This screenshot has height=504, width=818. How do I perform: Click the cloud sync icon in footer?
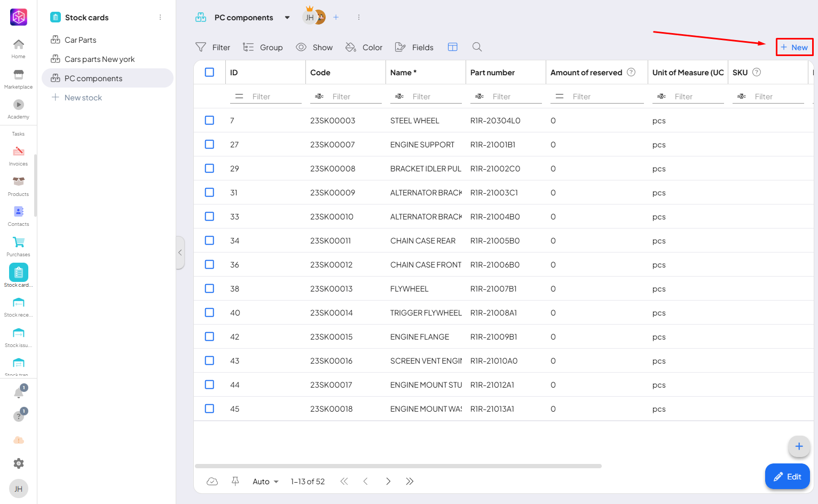tap(212, 481)
